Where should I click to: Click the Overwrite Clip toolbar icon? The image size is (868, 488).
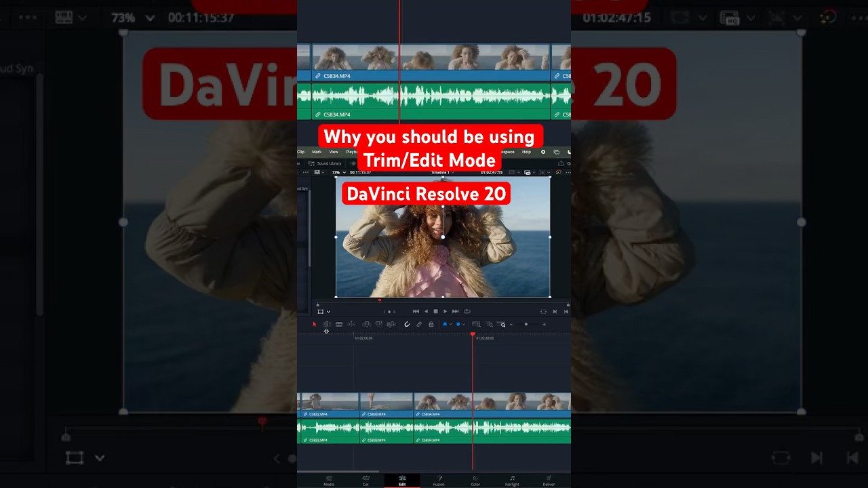click(x=379, y=324)
